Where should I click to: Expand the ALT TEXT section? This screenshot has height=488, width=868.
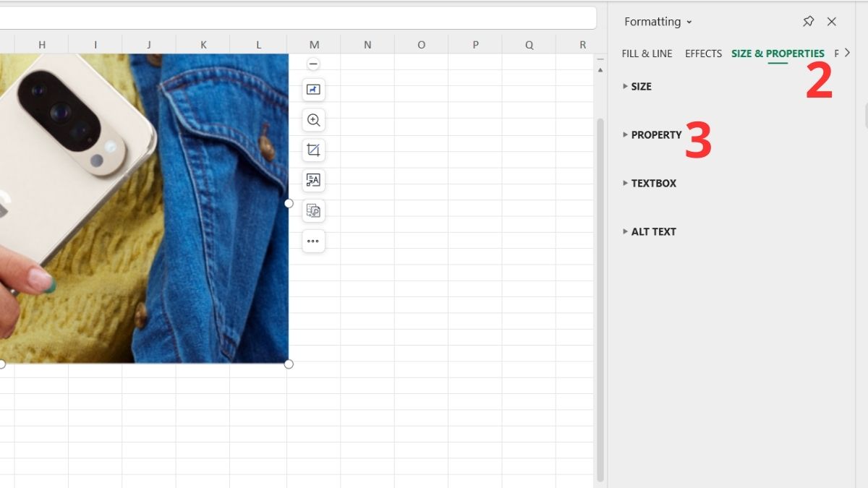tap(652, 231)
